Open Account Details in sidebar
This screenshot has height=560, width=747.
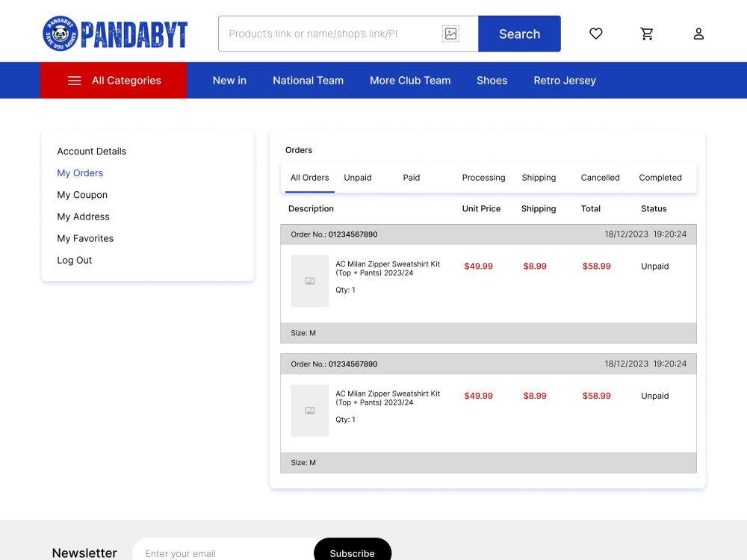[x=91, y=152]
